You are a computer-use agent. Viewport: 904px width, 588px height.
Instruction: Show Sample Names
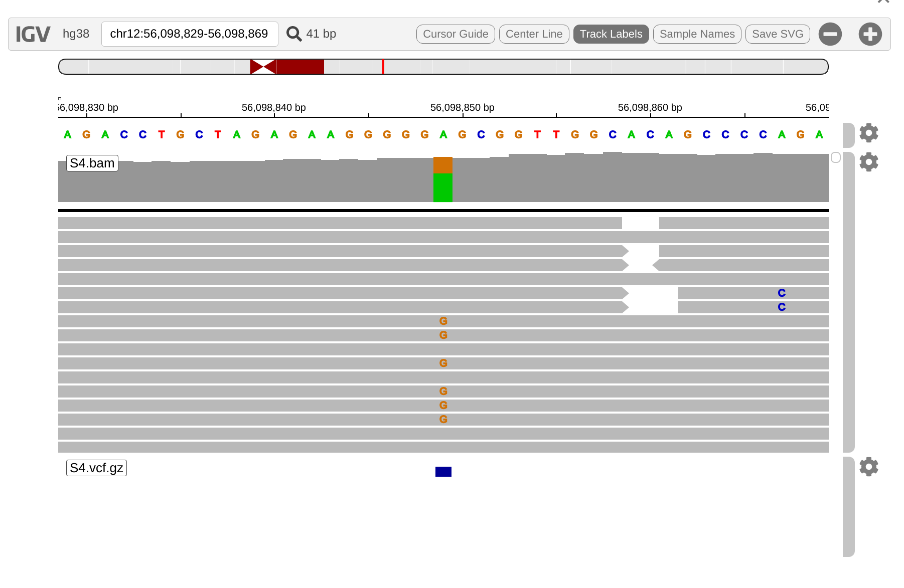[x=697, y=34]
